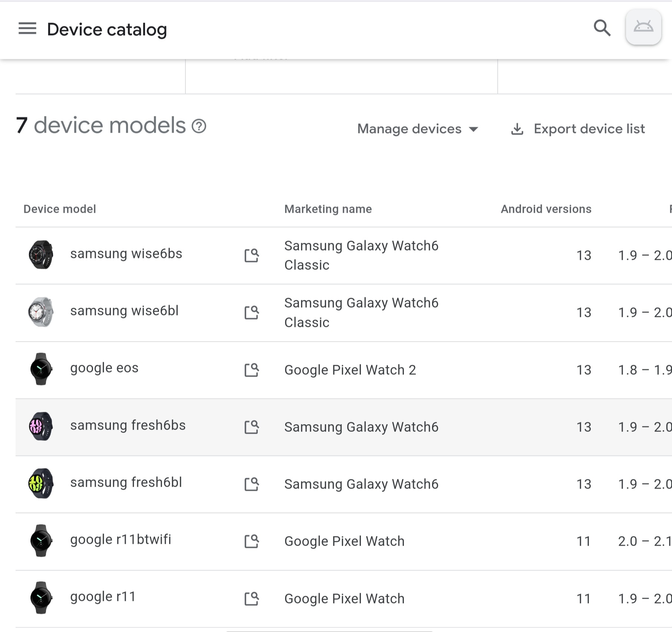672x632 pixels.
Task: Click 'Samsung Galaxy Watch6 Classic' in wise6bl row
Action: (x=361, y=312)
